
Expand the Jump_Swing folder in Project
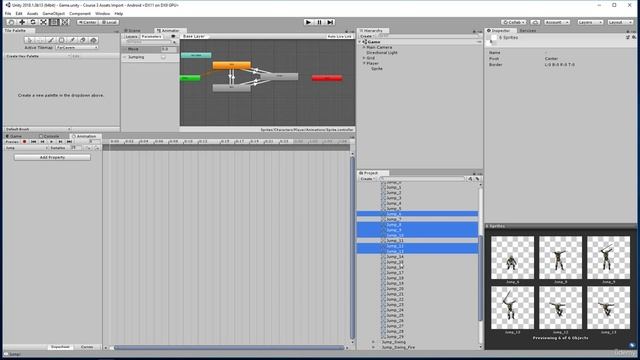(x=373, y=342)
